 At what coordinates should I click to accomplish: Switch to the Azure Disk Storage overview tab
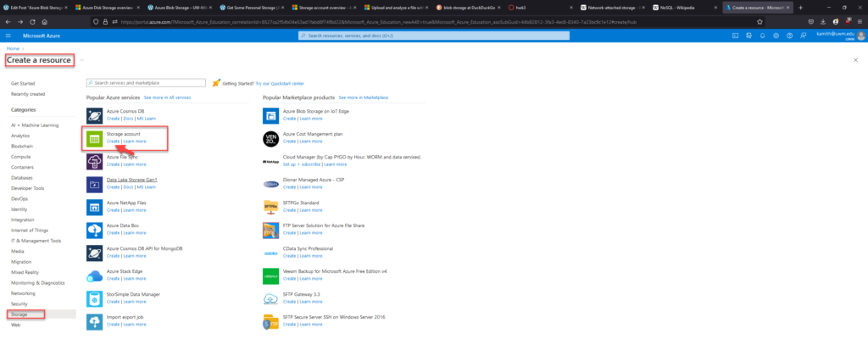(106, 8)
